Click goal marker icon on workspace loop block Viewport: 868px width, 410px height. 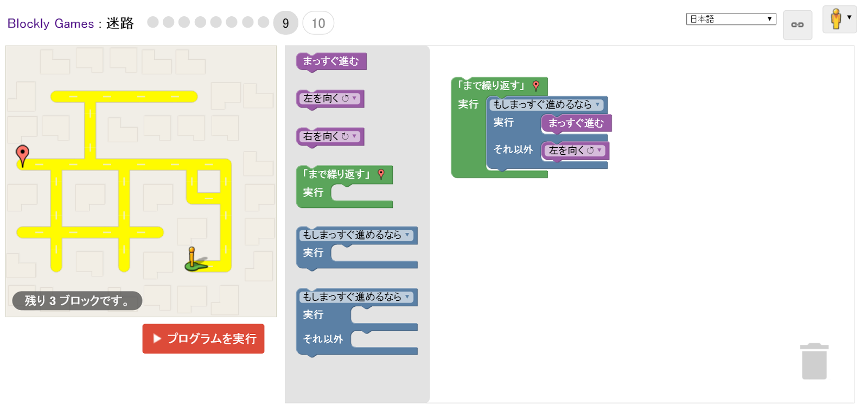pos(536,86)
